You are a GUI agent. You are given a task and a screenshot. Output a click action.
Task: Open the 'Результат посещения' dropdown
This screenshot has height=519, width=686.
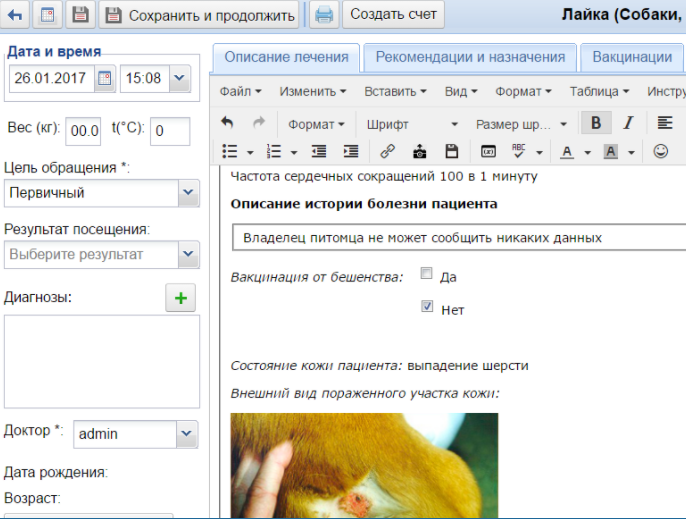tap(188, 254)
